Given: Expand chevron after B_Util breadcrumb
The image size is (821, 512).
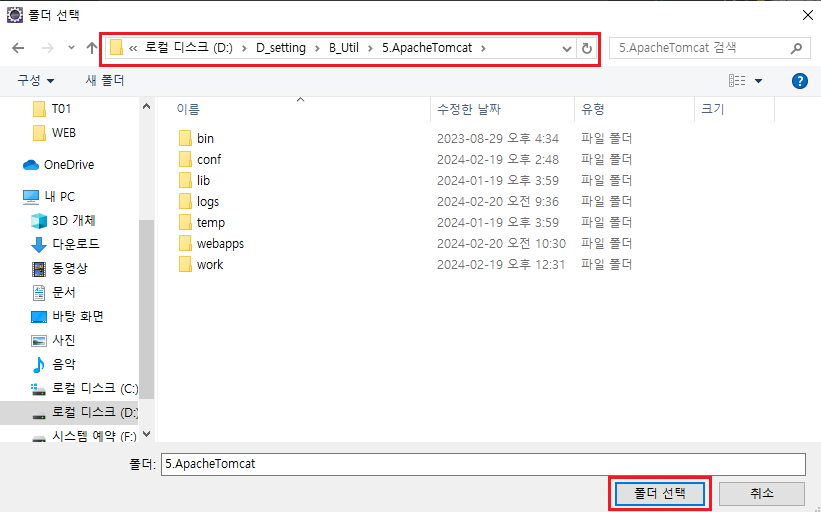Looking at the screenshot, I should (x=371, y=48).
